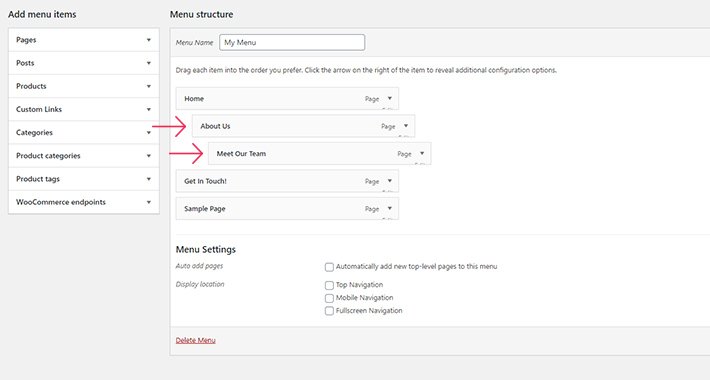This screenshot has width=710, height=380.
Task: Click the Delete Menu link
Action: (196, 340)
